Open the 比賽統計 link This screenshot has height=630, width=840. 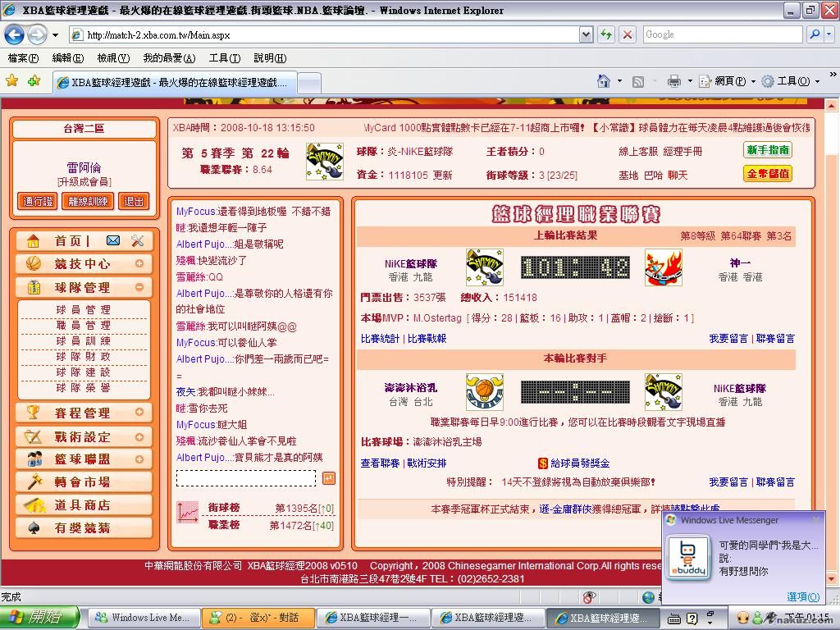(x=380, y=339)
